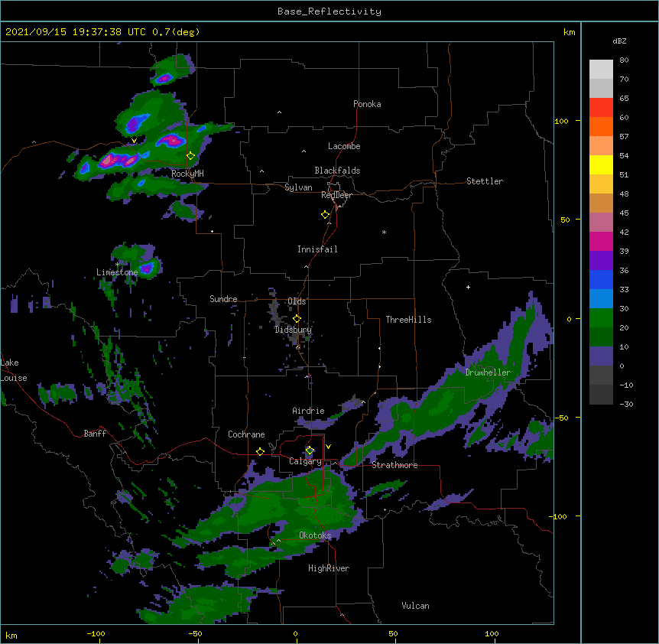
Task: Select the purple 36-39 dBZ legend swatch
Action: 601,260
